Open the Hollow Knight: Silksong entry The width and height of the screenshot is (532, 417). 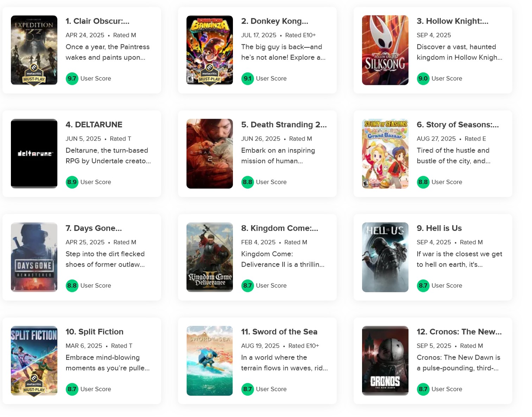click(452, 21)
